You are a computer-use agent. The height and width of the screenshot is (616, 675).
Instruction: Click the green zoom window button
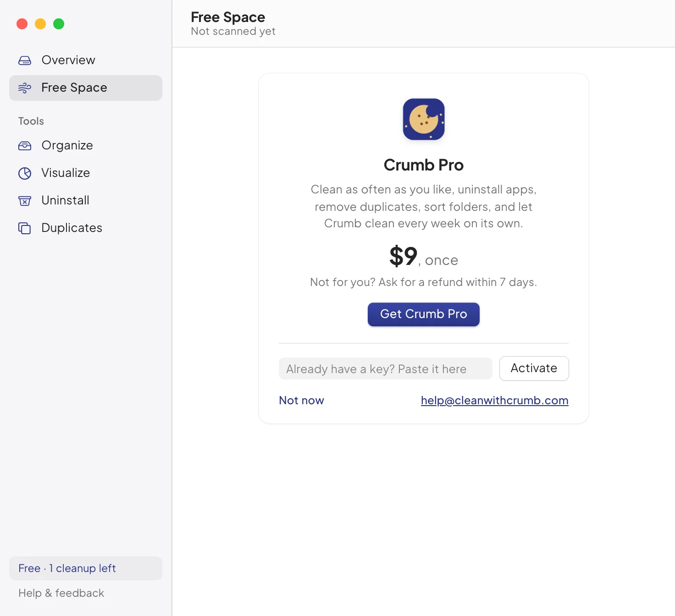tap(59, 24)
